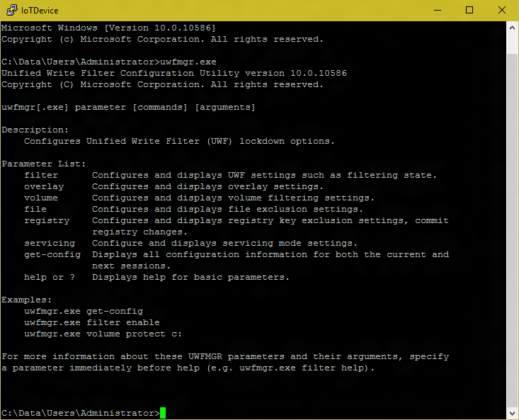519x420 pixels.
Task: Click the green cursor at the prompt
Action: (163, 413)
